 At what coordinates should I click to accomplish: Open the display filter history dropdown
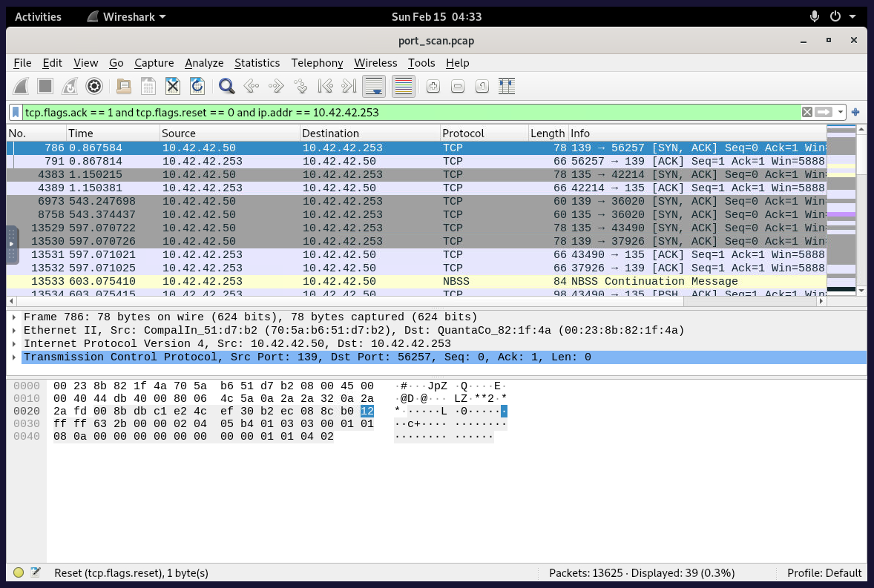pyautogui.click(x=841, y=113)
